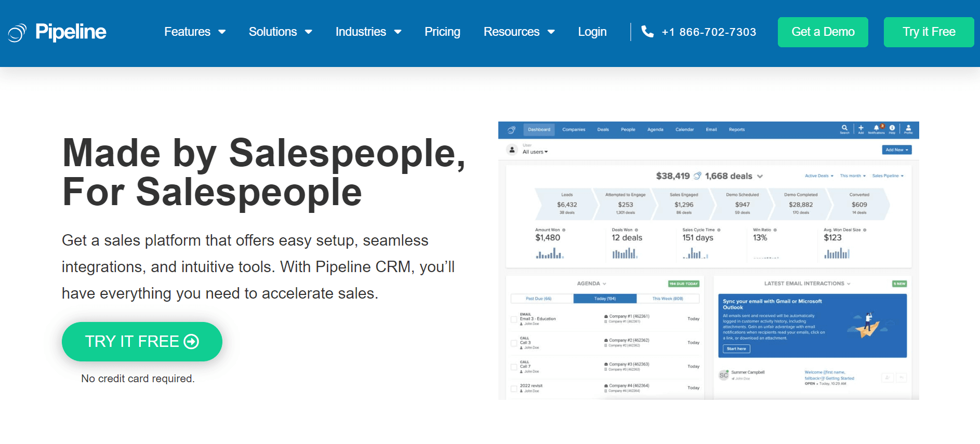The height and width of the screenshot is (444, 980).
Task: Switch to the Email tab
Action: (x=711, y=130)
